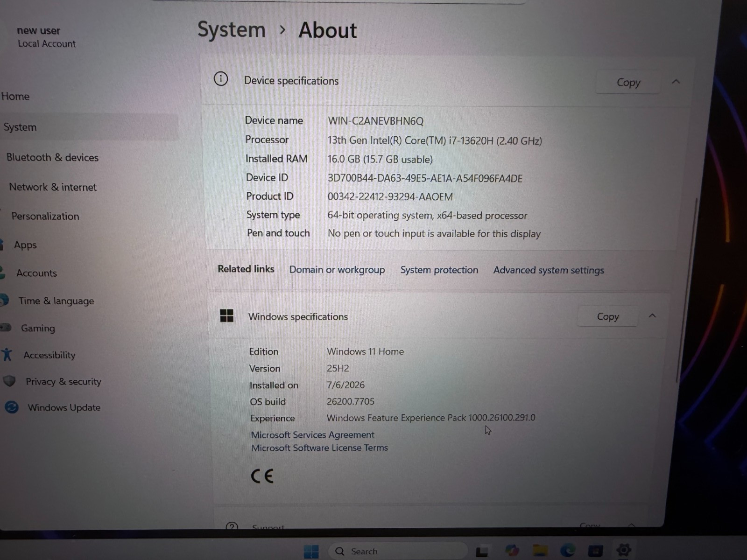747x560 pixels.
Task: Click the Device ID value 3D700B44-DA63-49E5-AE1A-A54F096FA4DE
Action: coord(425,178)
